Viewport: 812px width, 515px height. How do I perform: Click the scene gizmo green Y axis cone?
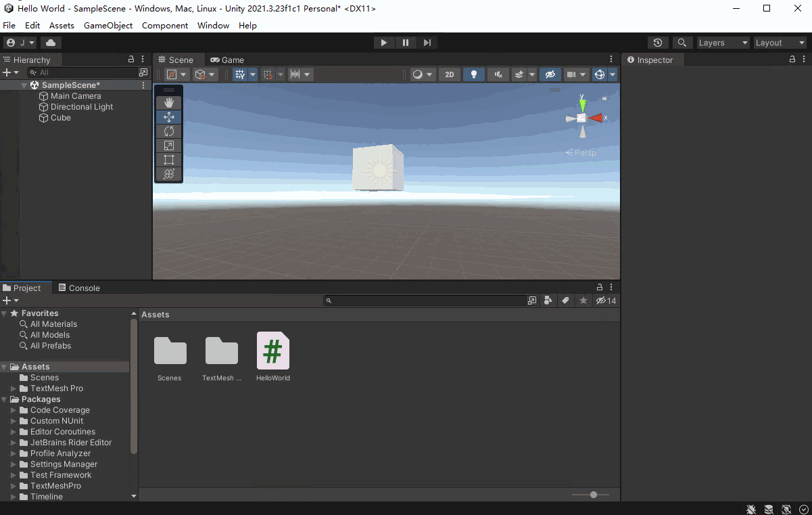[582, 106]
